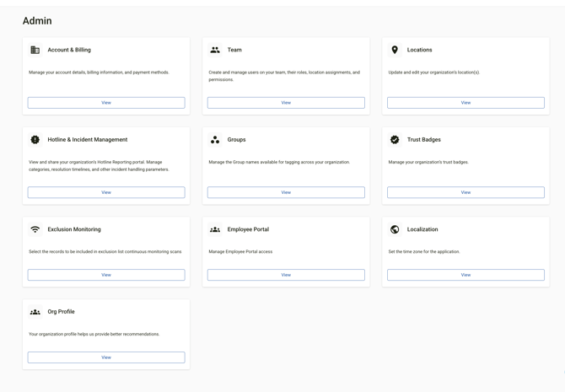The height and width of the screenshot is (392, 565).
Task: Click the Team people icon
Action: click(215, 51)
